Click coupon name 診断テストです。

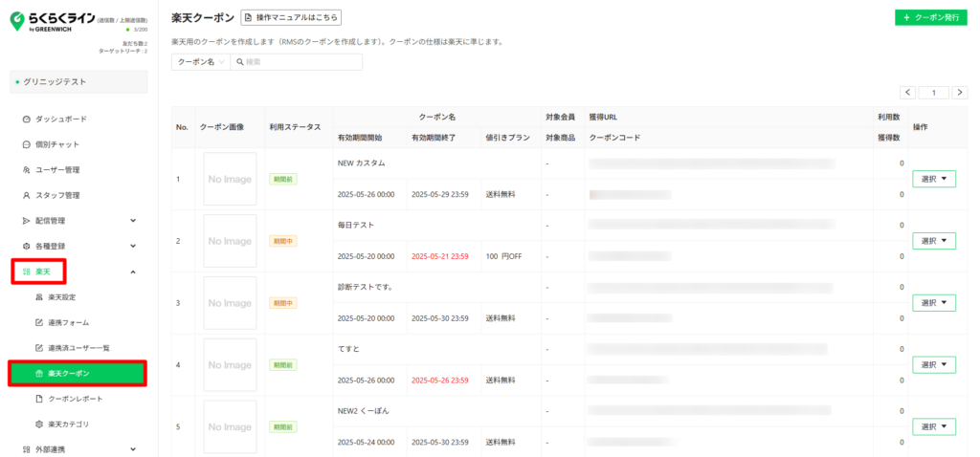point(365,287)
